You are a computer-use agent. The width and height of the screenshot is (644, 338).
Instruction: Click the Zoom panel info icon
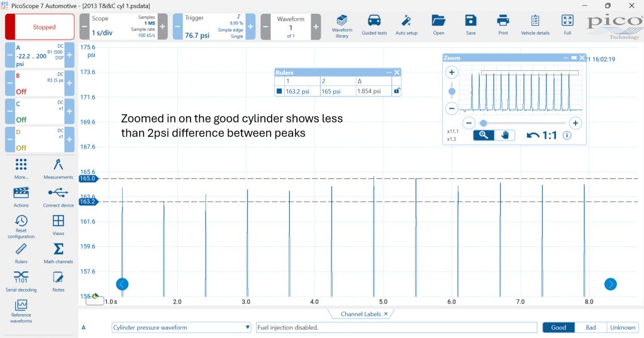pos(567,135)
